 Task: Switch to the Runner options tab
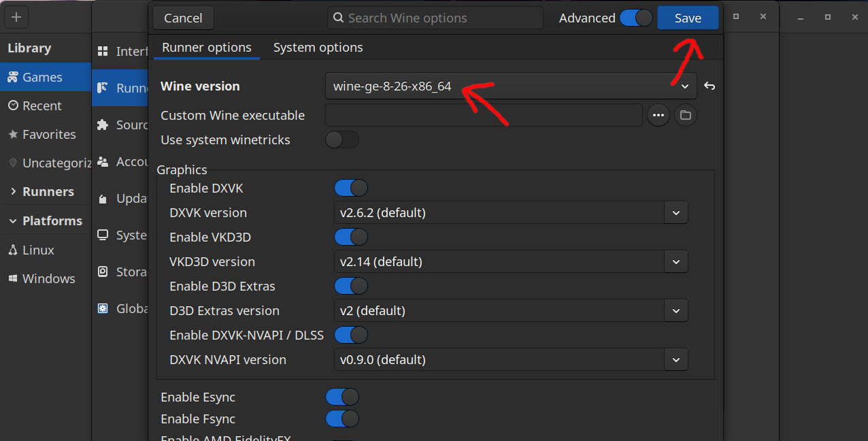click(207, 48)
